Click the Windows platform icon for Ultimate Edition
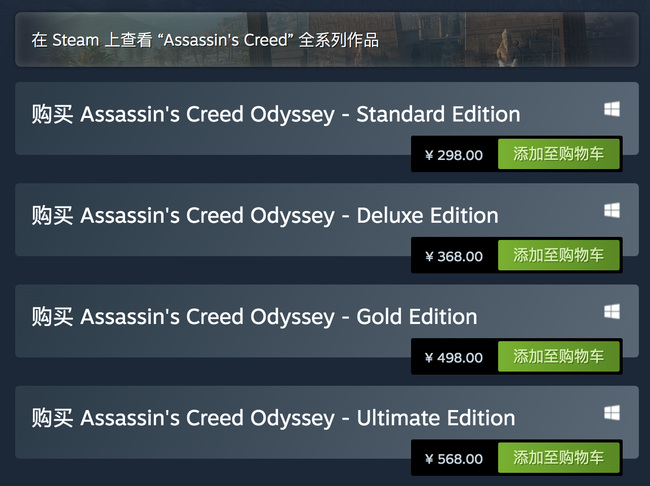Viewport: 650px width, 486px height. click(x=612, y=413)
